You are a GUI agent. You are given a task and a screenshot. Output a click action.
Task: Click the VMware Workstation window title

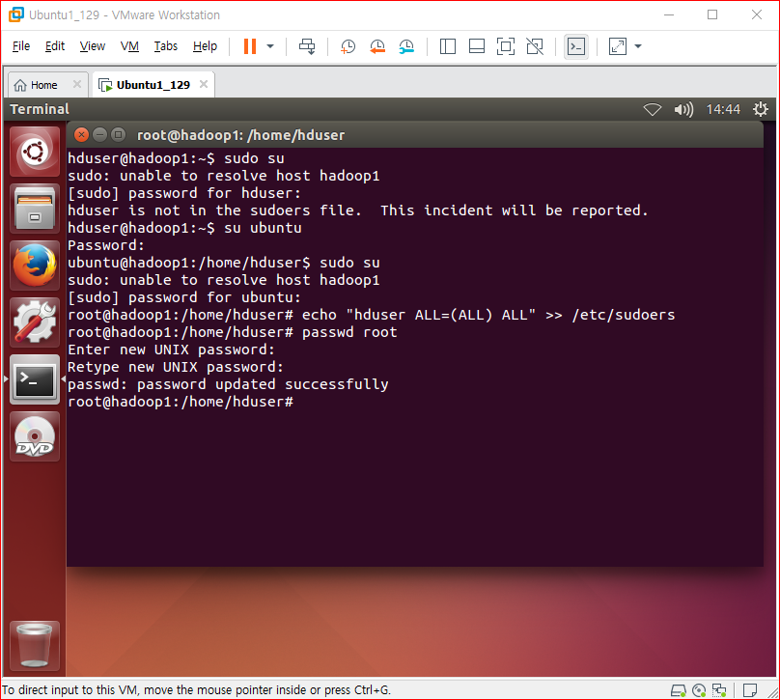[x=125, y=14]
